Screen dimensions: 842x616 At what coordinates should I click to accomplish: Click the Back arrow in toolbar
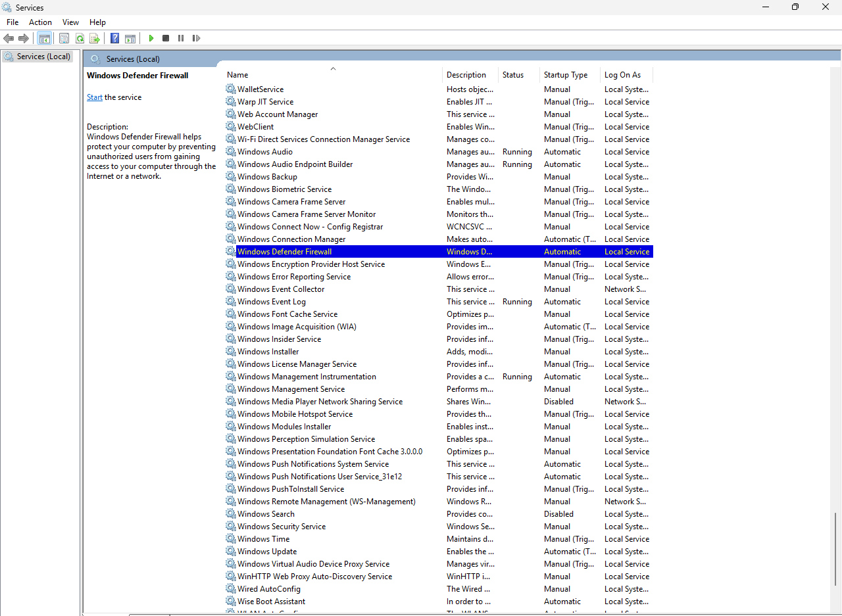(x=9, y=38)
